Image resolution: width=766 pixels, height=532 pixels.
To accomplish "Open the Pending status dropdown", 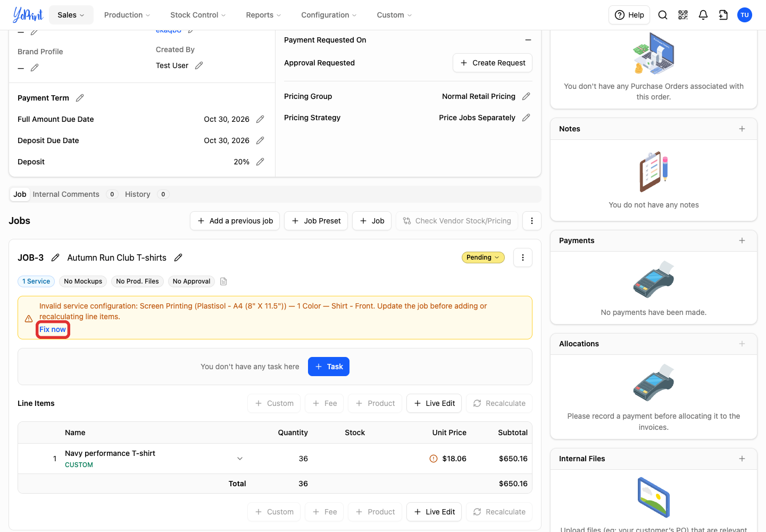I will 483,257.
